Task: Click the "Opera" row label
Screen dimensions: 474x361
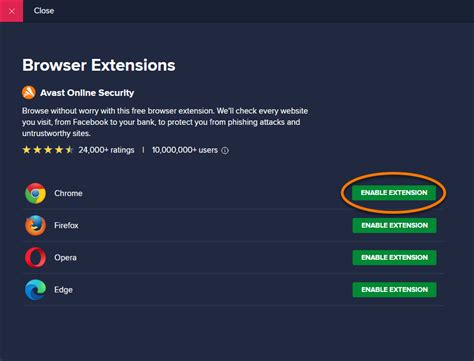Action: pos(65,258)
